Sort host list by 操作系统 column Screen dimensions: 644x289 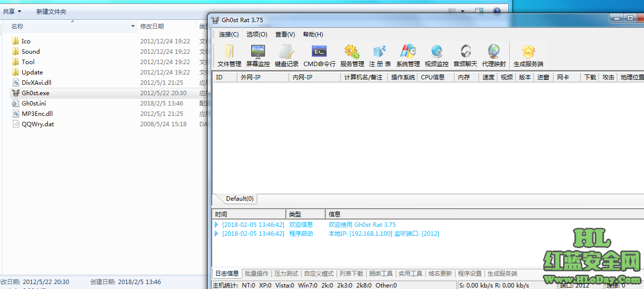click(x=403, y=77)
